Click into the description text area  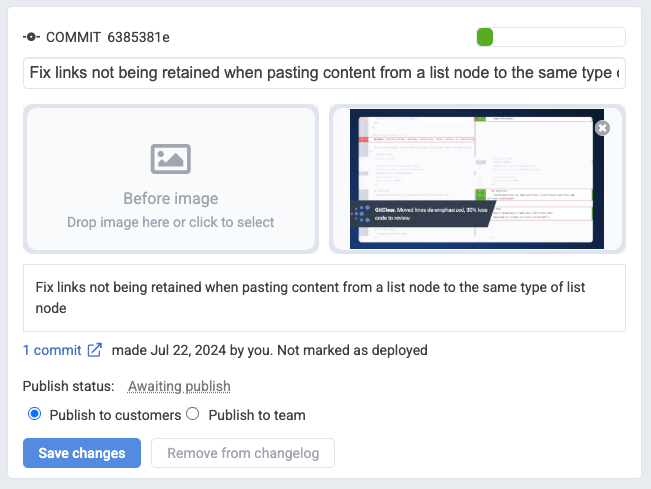[324, 297]
